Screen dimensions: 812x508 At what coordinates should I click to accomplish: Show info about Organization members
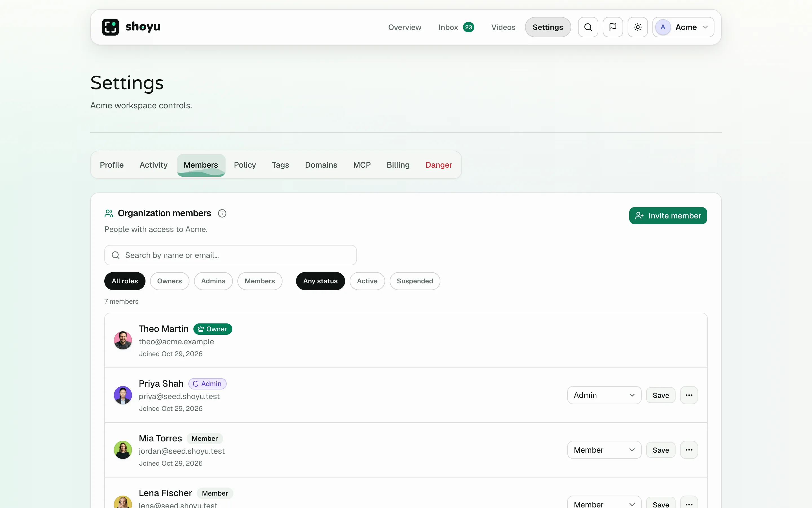point(222,213)
